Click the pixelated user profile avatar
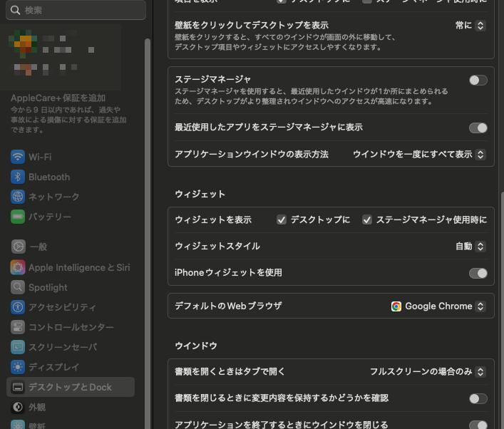Image resolution: width=504 pixels, height=429 pixels. pos(23,44)
